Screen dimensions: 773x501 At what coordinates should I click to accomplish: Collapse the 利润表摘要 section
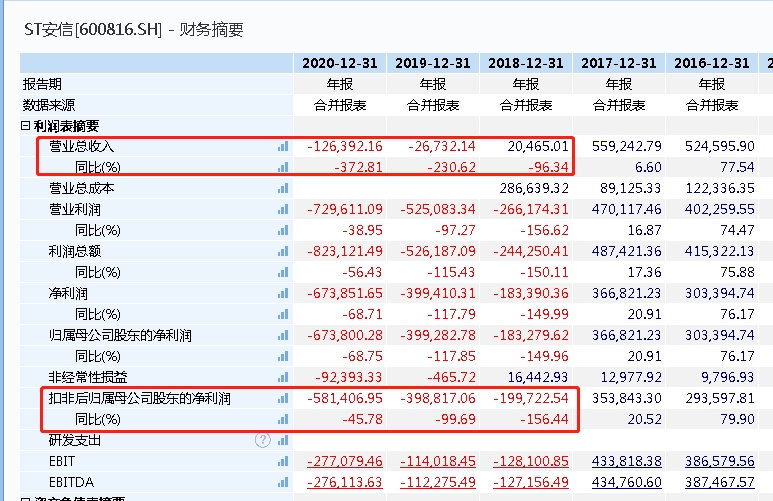tap(26, 126)
